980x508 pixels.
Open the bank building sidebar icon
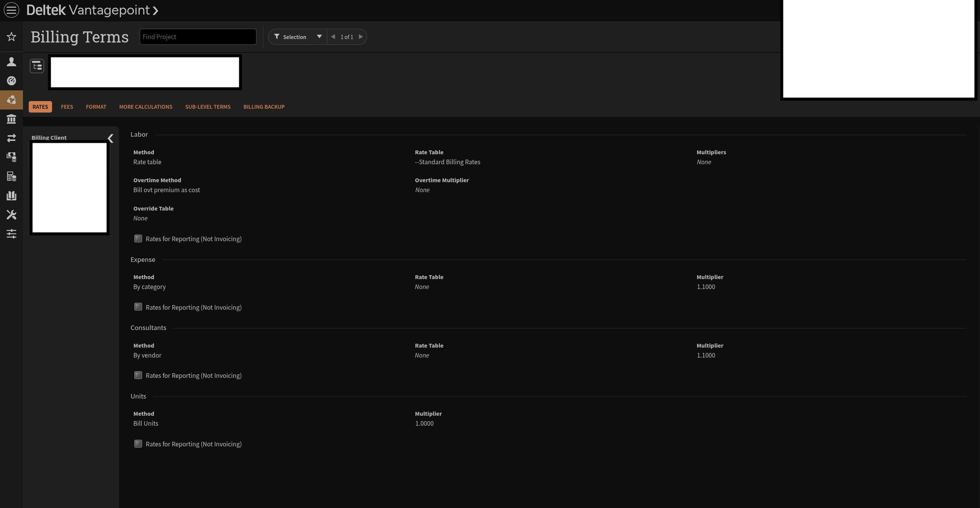click(11, 119)
